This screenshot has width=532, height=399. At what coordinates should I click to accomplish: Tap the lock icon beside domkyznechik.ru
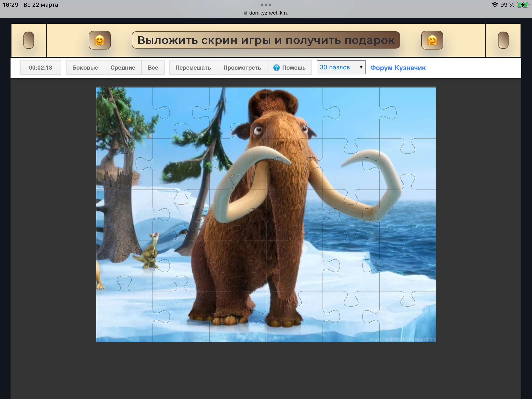[245, 13]
